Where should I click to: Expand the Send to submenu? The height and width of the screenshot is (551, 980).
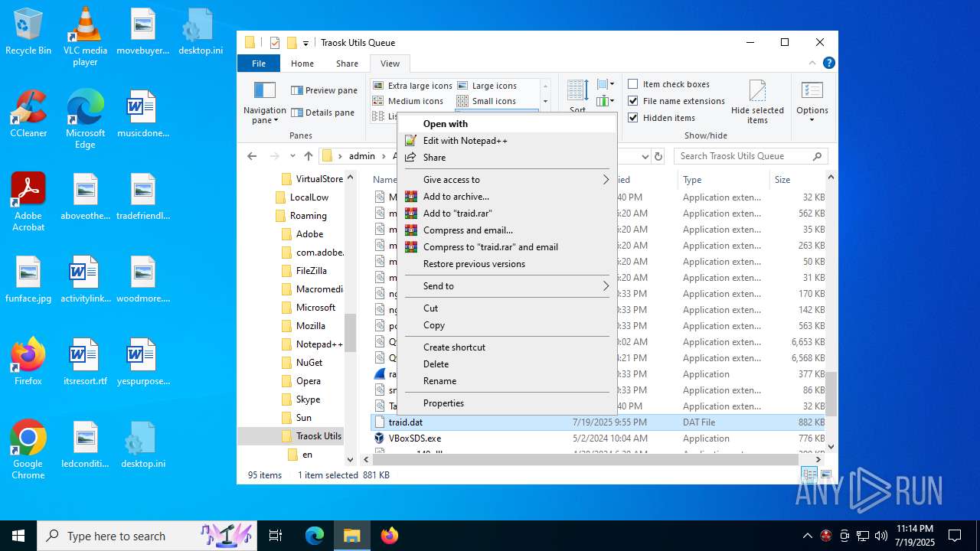coord(605,286)
